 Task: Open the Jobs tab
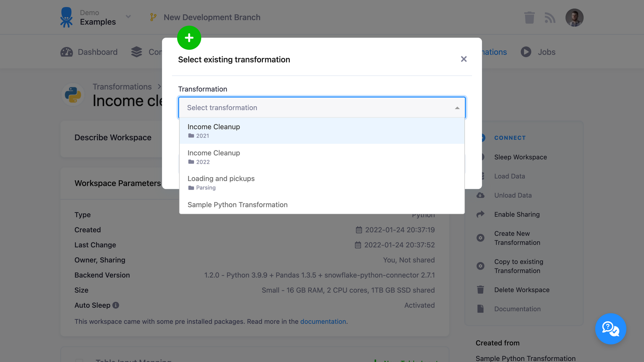[x=545, y=52]
